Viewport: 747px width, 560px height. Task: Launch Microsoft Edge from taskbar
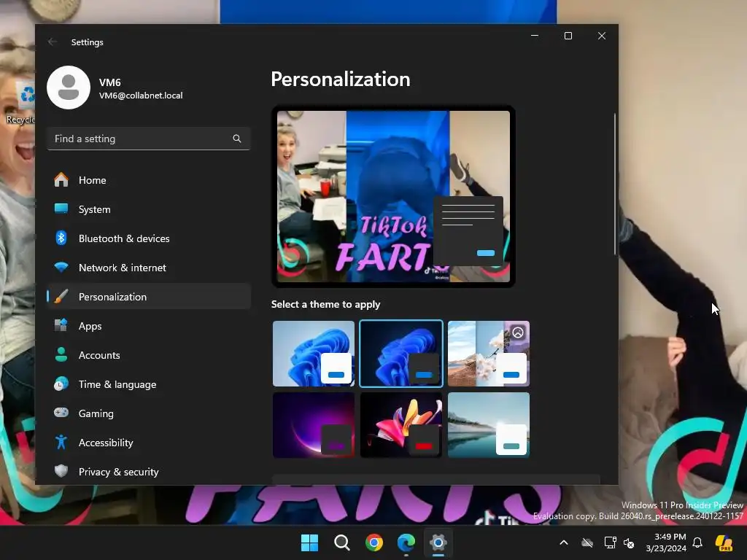point(406,542)
